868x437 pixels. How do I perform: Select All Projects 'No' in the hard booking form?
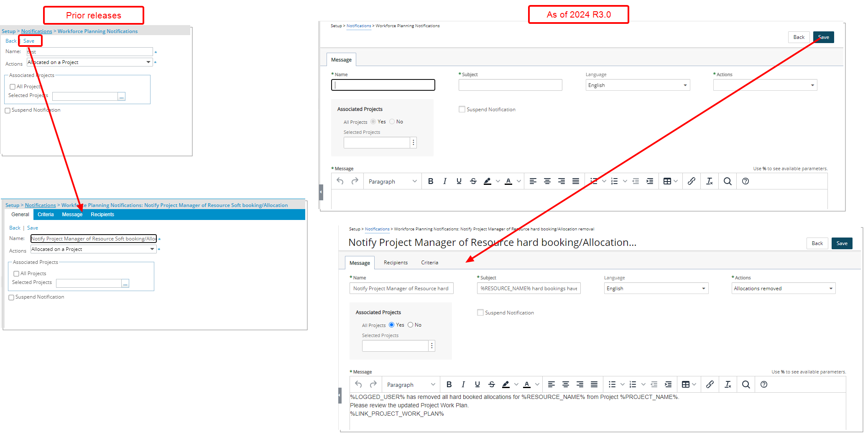pos(411,325)
